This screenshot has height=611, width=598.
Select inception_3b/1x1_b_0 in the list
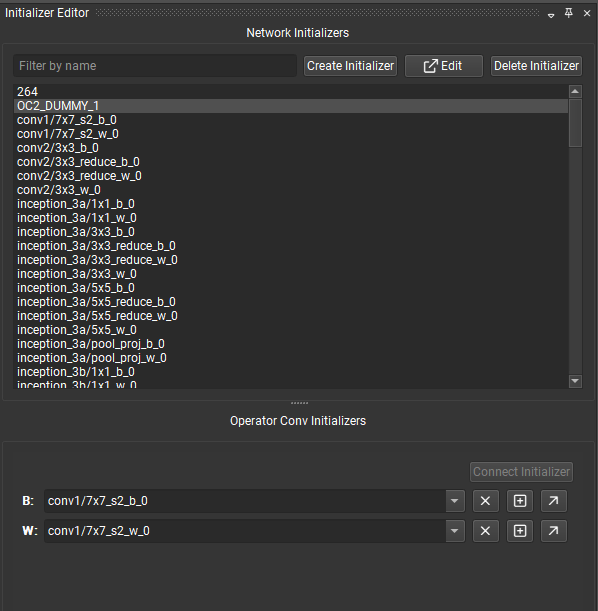tap(291, 372)
